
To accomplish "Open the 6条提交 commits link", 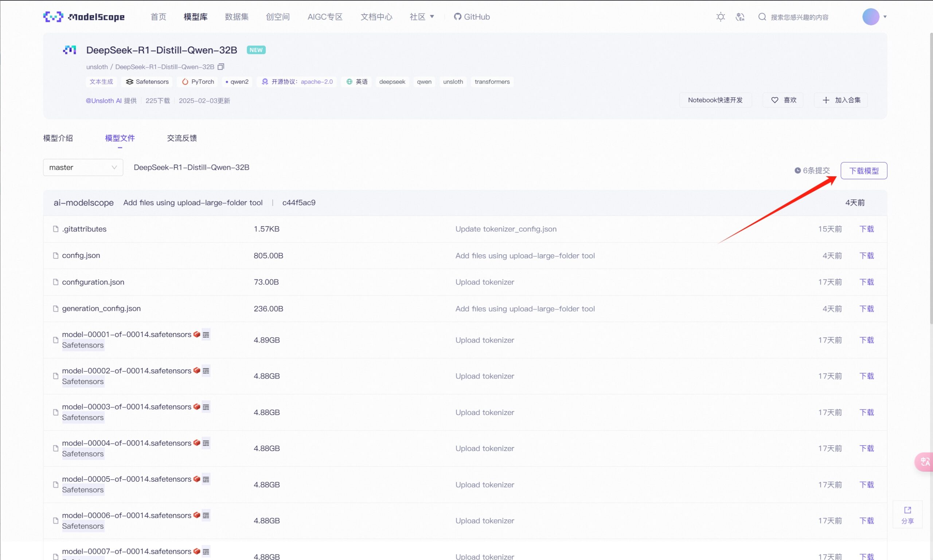I will tap(816, 171).
